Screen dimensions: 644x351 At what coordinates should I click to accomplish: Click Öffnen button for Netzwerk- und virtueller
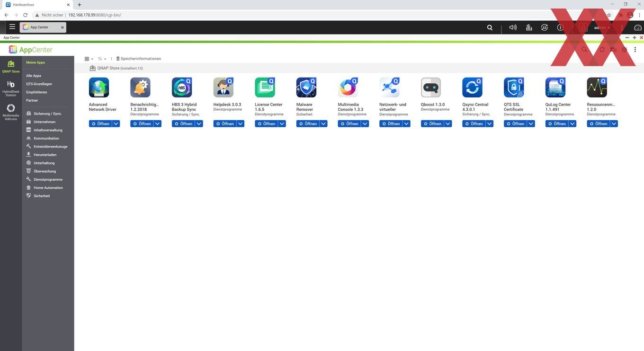click(x=391, y=123)
